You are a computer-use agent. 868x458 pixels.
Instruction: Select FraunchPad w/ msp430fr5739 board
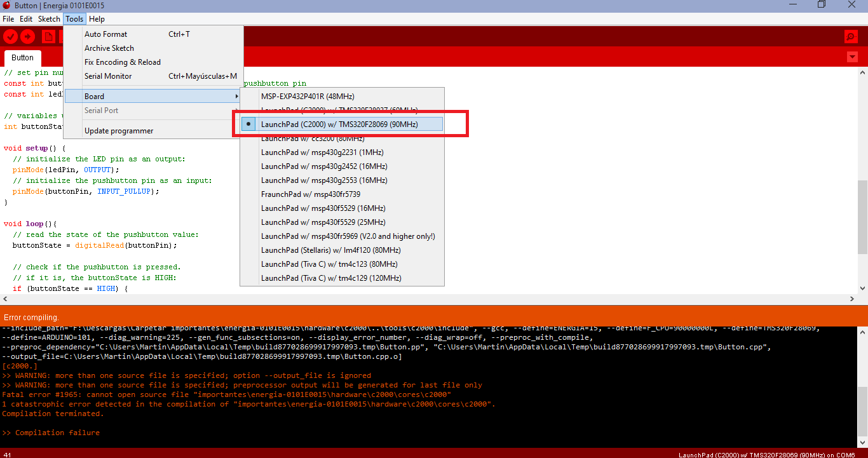click(x=342, y=194)
